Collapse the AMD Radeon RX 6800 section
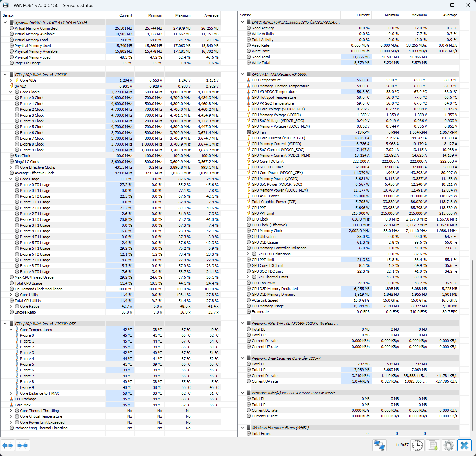The image size is (476, 456). click(x=242, y=74)
